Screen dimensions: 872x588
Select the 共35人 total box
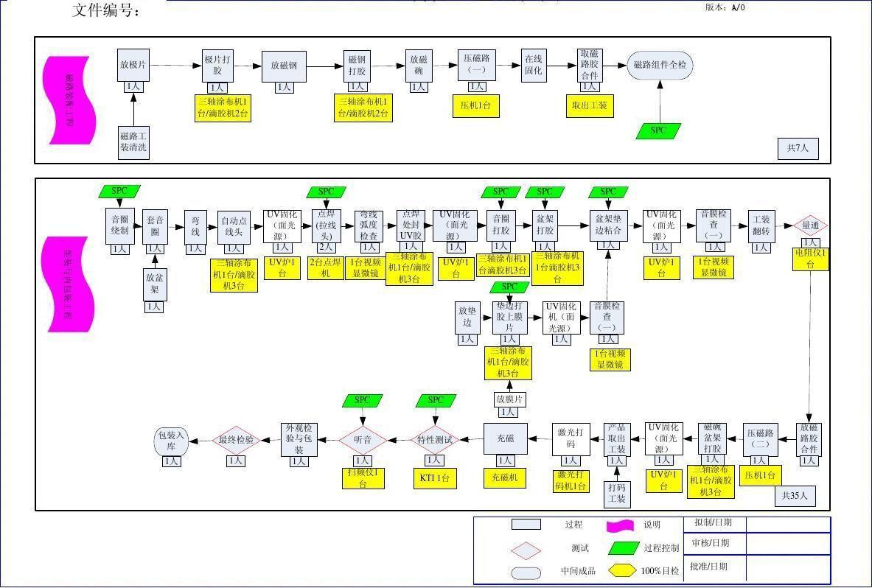(795, 496)
